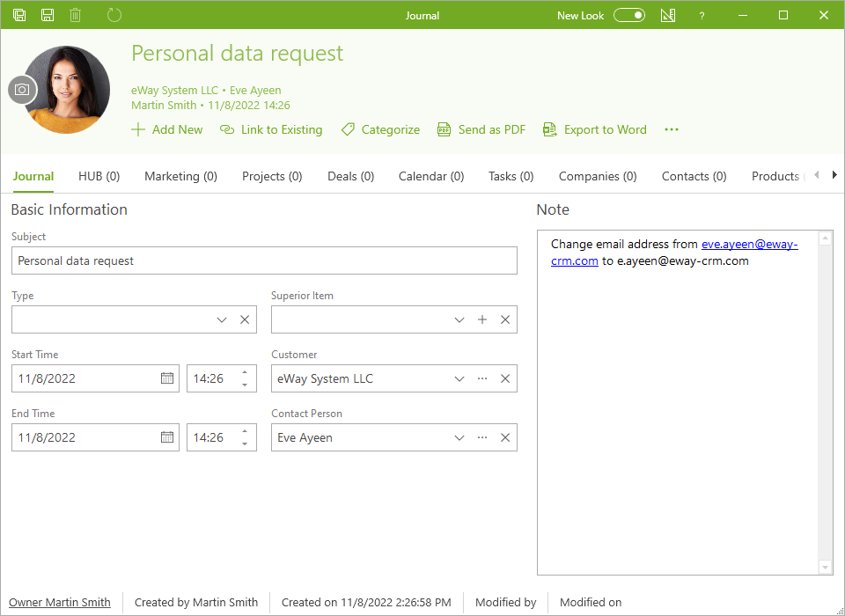This screenshot has height=616, width=845.
Task: Click the Note scrollbar up arrow
Action: 825,238
